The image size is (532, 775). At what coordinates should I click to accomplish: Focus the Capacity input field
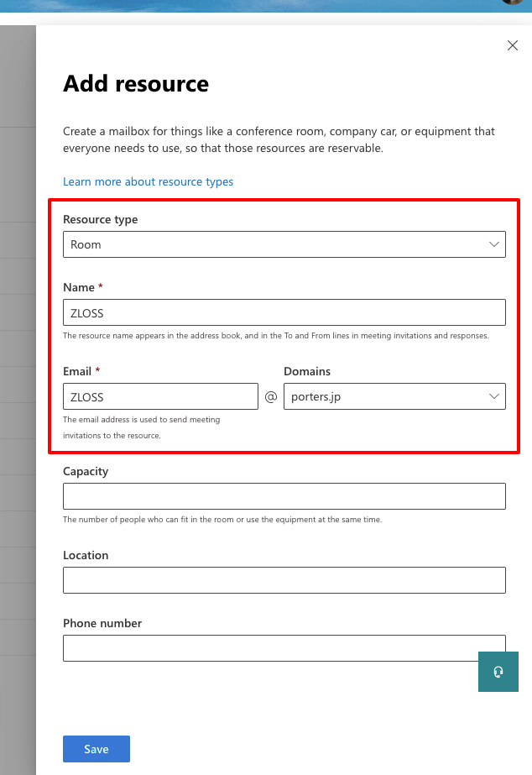[x=284, y=496]
